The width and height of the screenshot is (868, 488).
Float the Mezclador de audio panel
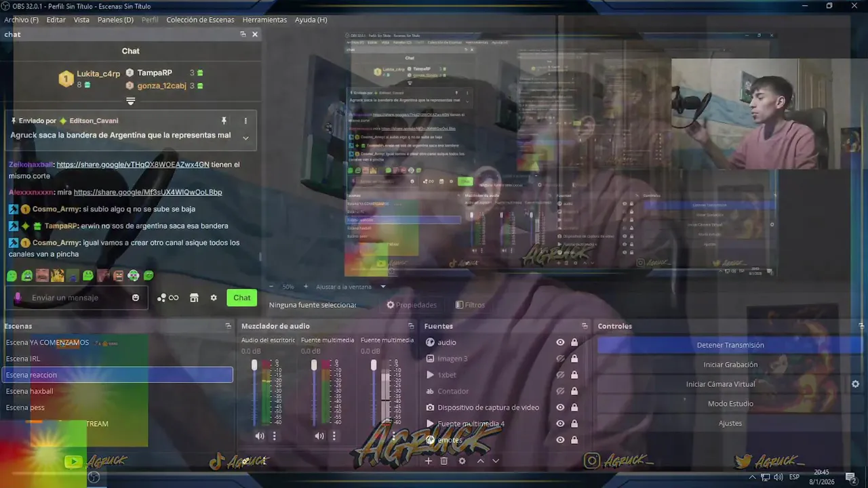coord(410,326)
